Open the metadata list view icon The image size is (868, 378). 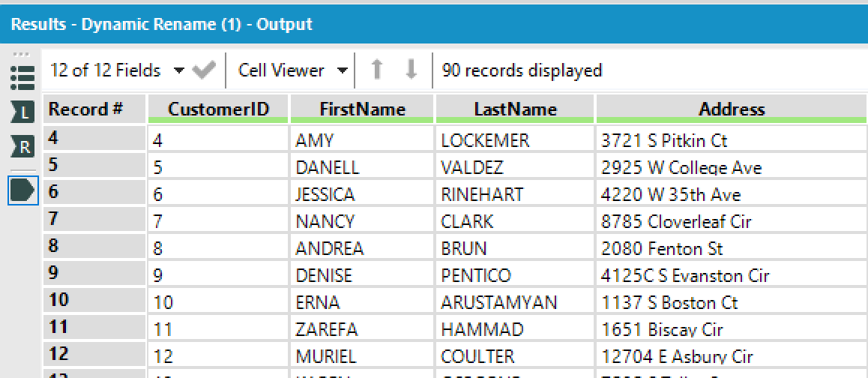pos(22,79)
